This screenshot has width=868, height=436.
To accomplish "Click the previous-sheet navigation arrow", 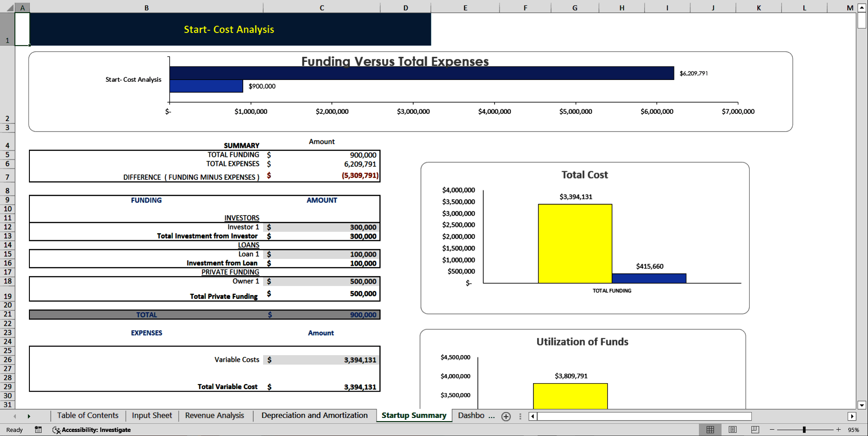I will point(14,416).
